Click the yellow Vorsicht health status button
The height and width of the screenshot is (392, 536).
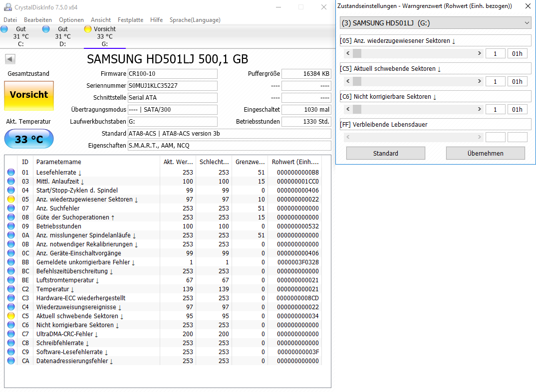point(29,95)
